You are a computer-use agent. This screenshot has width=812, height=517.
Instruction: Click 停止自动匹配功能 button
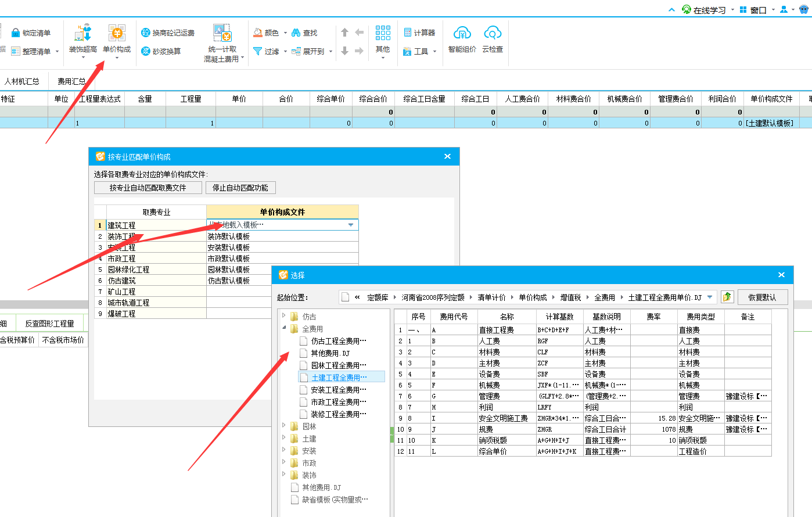pyautogui.click(x=240, y=188)
